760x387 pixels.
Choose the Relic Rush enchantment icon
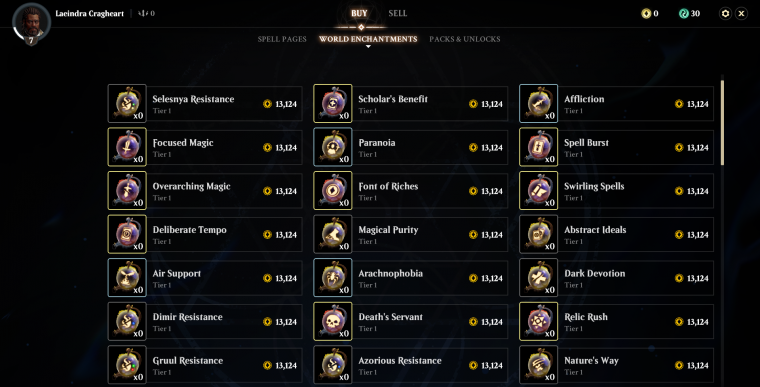coord(538,322)
